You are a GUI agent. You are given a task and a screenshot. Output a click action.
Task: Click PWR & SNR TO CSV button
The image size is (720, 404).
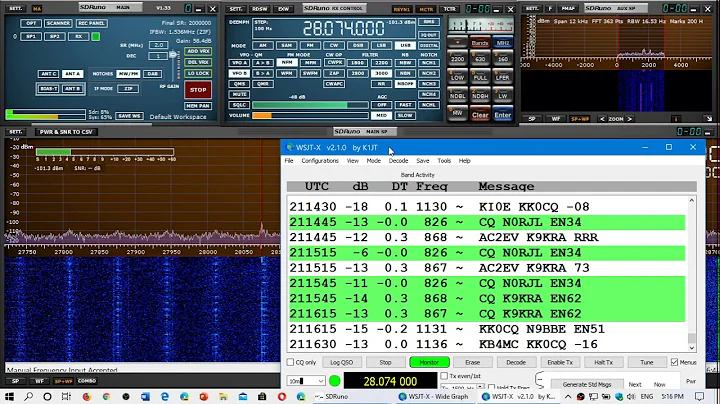[66, 132]
